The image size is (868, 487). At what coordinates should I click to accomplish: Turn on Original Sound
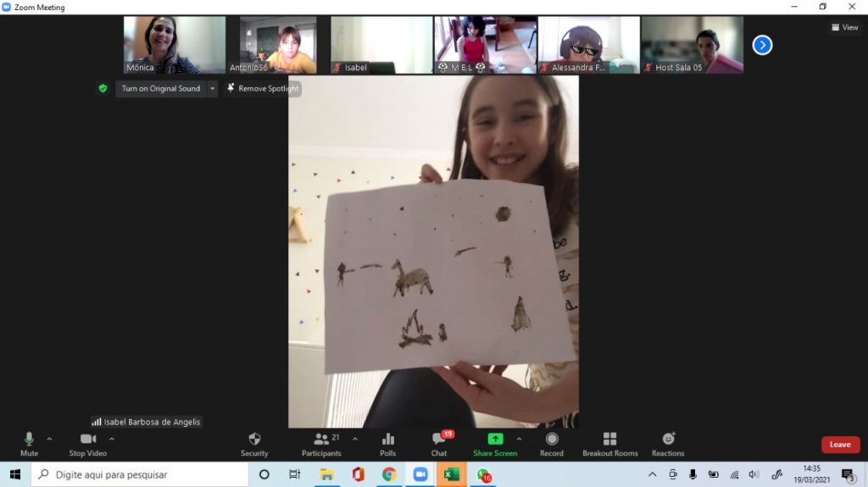(160, 89)
